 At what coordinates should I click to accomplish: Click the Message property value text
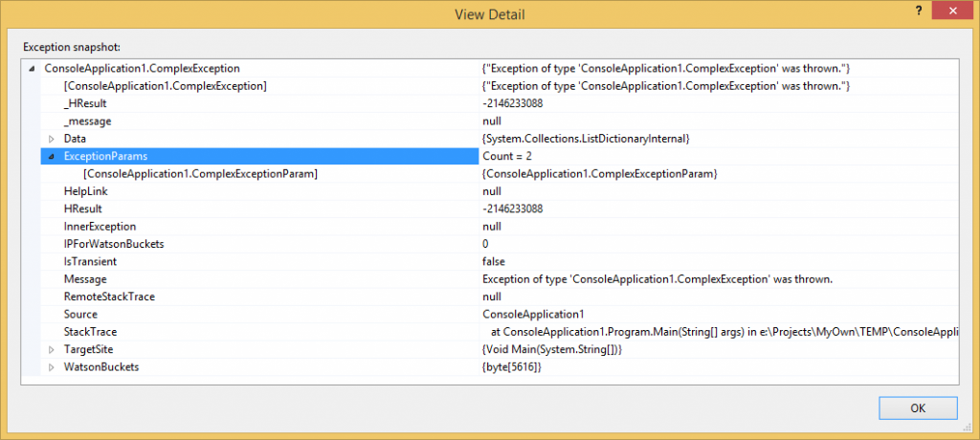point(657,278)
